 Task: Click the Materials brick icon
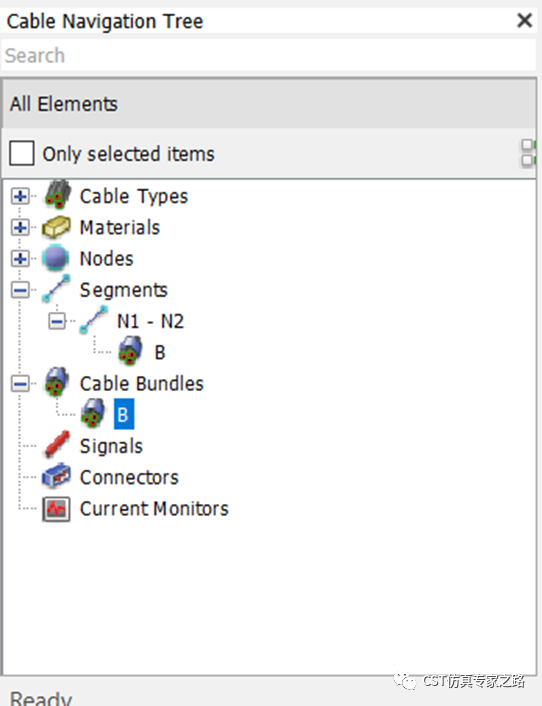pyautogui.click(x=56, y=227)
